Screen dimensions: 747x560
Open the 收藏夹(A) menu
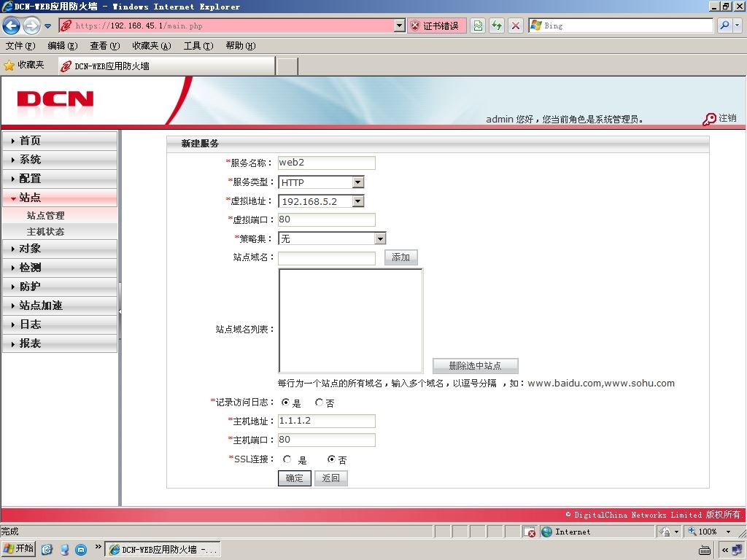152,46
